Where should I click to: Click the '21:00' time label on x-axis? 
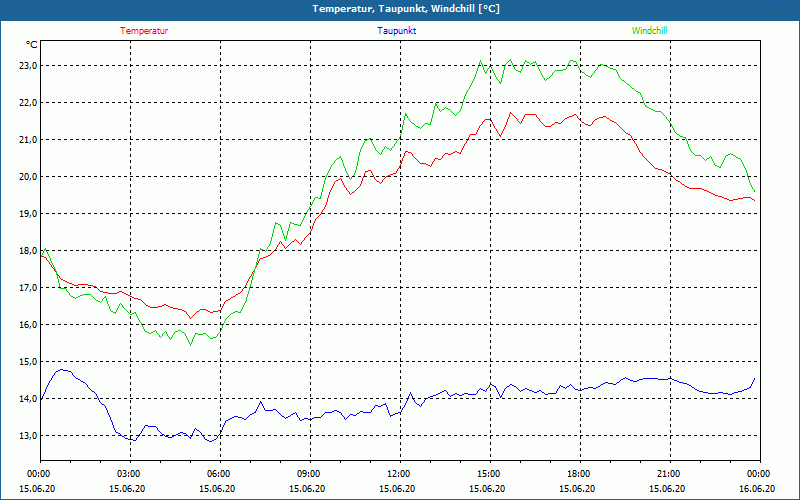[667, 474]
